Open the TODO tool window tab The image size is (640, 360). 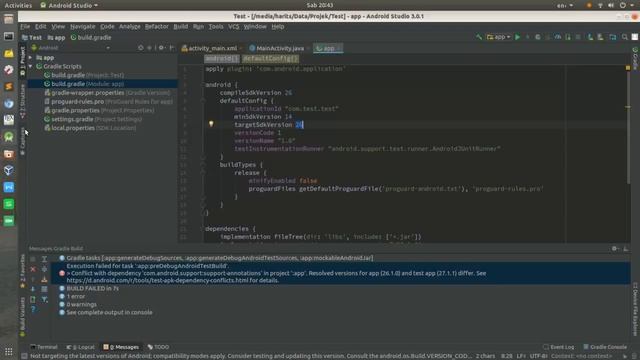click(158, 347)
